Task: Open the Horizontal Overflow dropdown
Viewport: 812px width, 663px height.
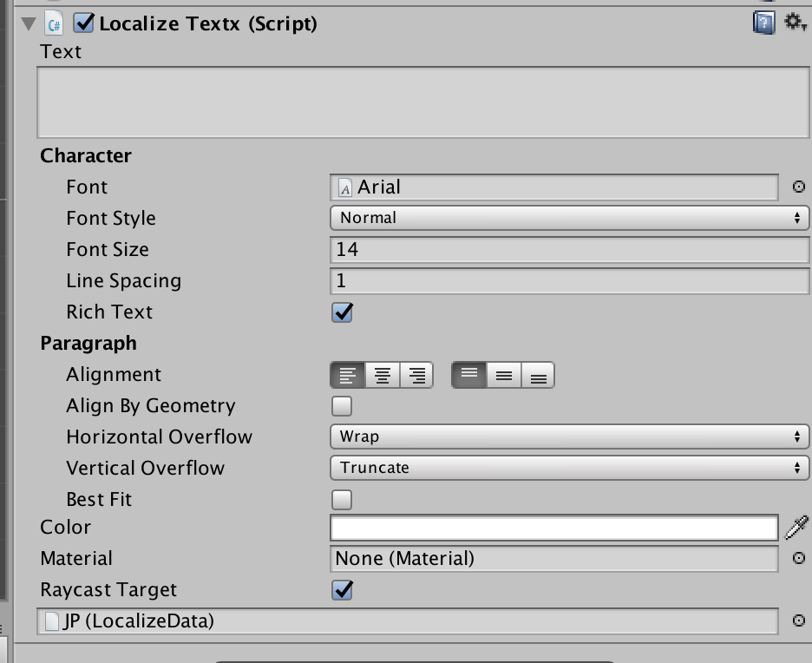Action: 569,437
